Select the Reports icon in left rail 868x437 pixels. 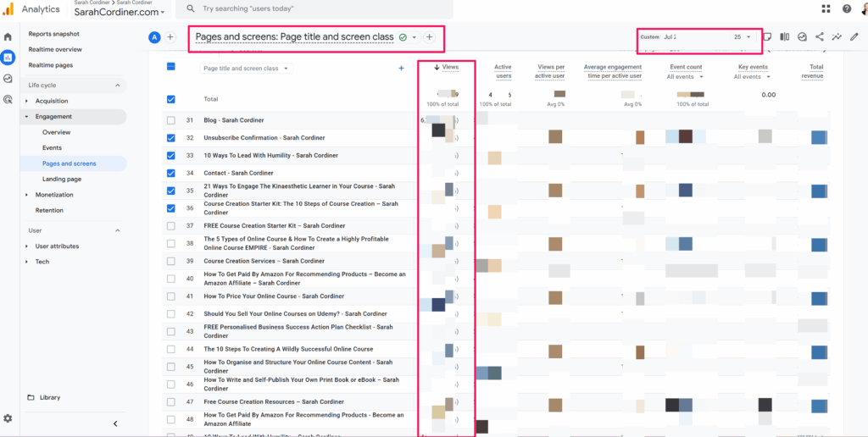pyautogui.click(x=8, y=57)
